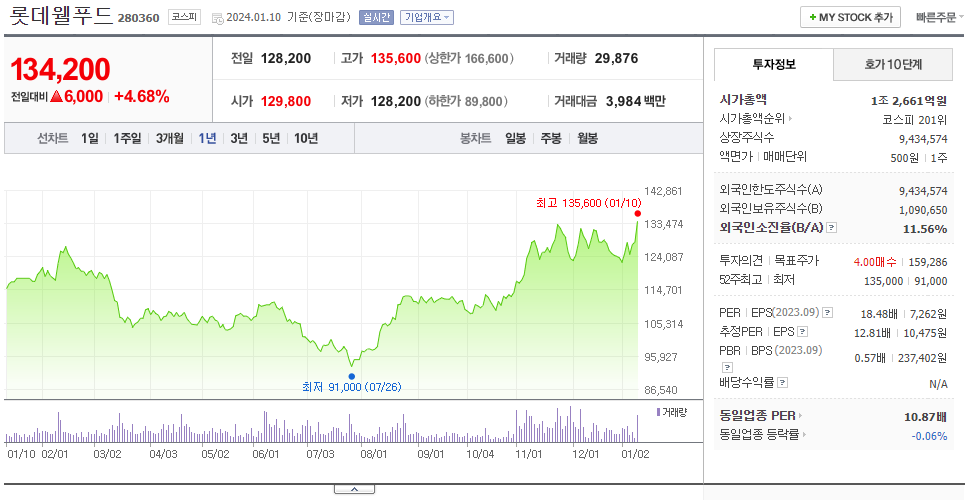
Task: Click the 고가 value 135,600
Action: (x=396, y=59)
